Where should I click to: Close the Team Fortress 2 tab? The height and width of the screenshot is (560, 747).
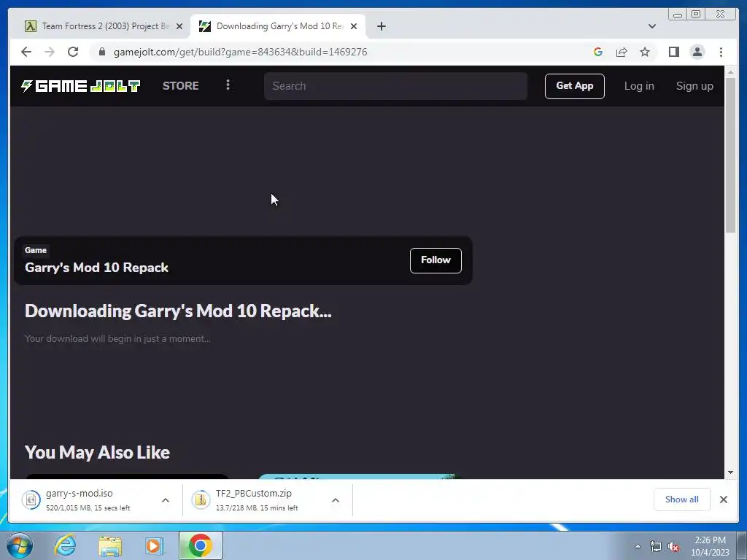pos(179,26)
